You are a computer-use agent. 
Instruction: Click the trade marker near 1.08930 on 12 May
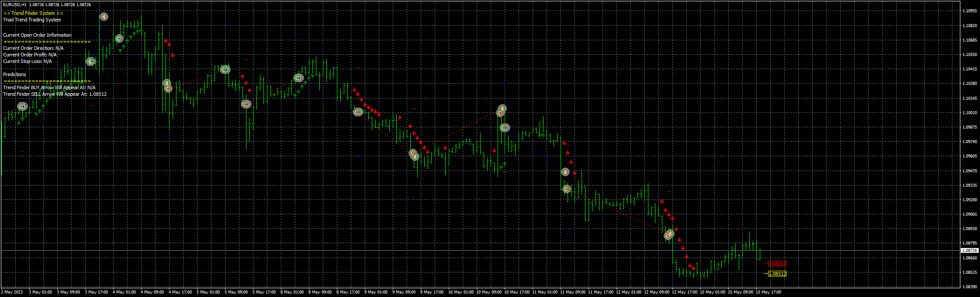point(668,235)
